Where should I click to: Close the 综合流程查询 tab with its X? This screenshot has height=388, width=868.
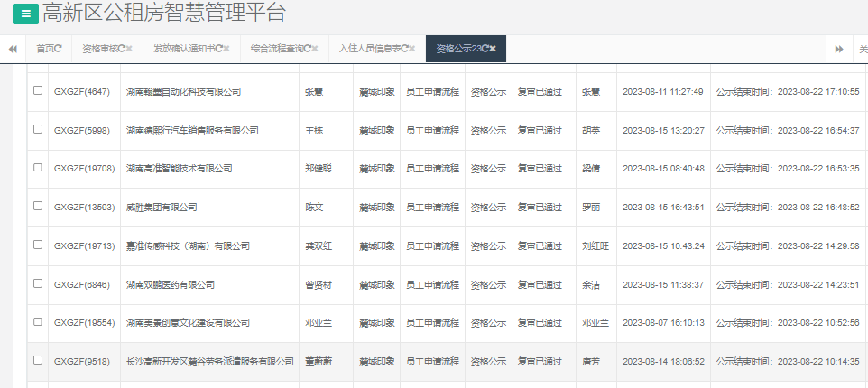click(315, 49)
